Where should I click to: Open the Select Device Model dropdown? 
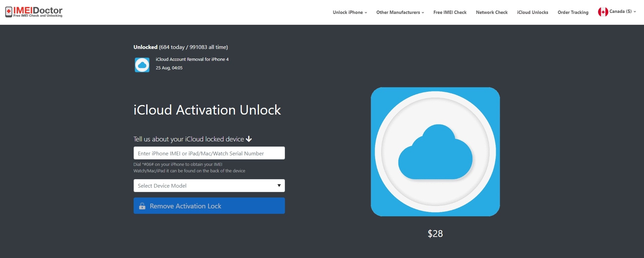click(x=209, y=186)
